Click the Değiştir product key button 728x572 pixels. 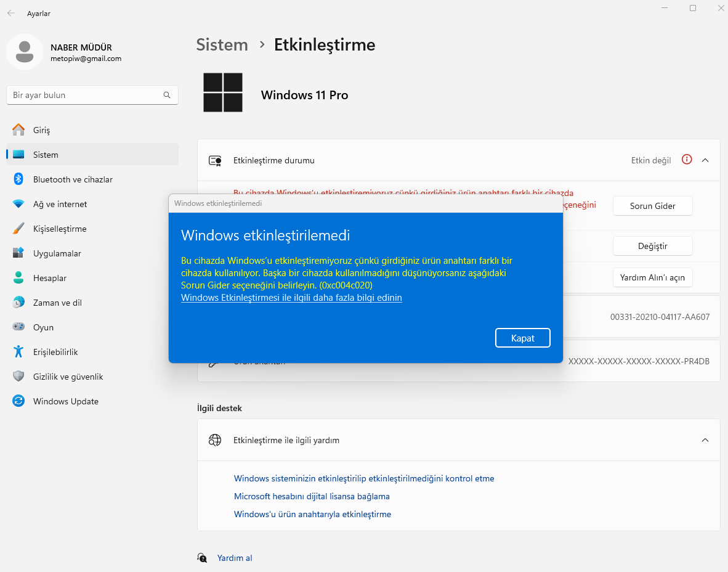[652, 246]
